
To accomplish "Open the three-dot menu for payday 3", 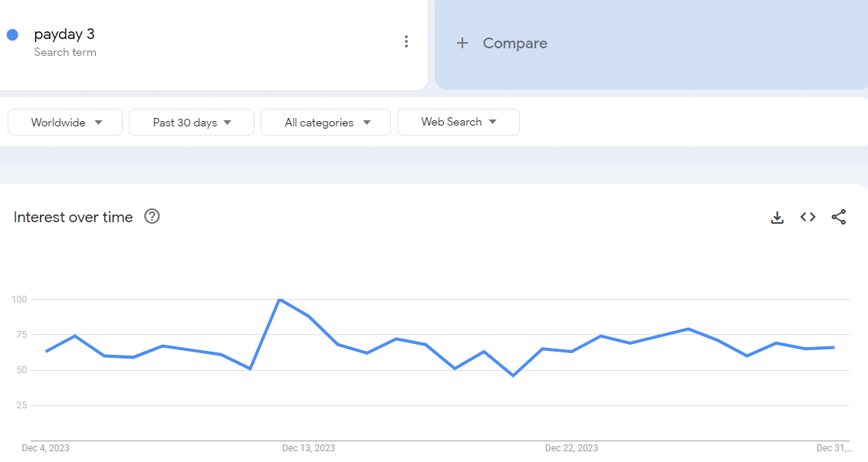I will pos(406,41).
